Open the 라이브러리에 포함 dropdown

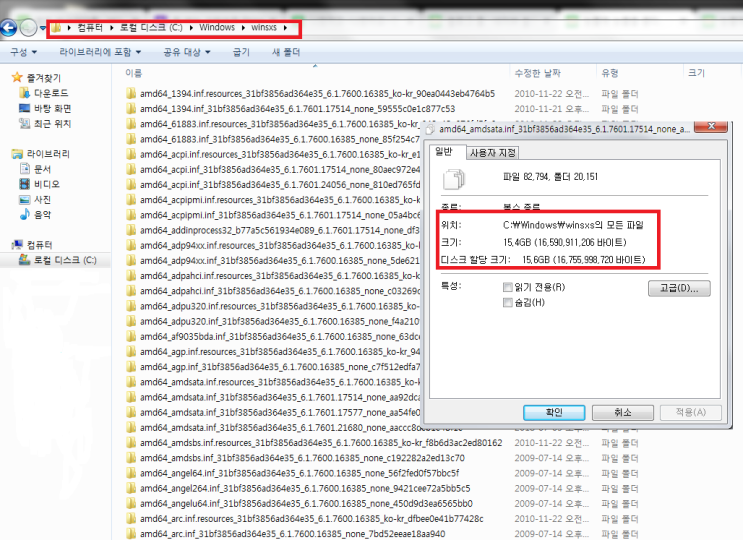[x=100, y=52]
